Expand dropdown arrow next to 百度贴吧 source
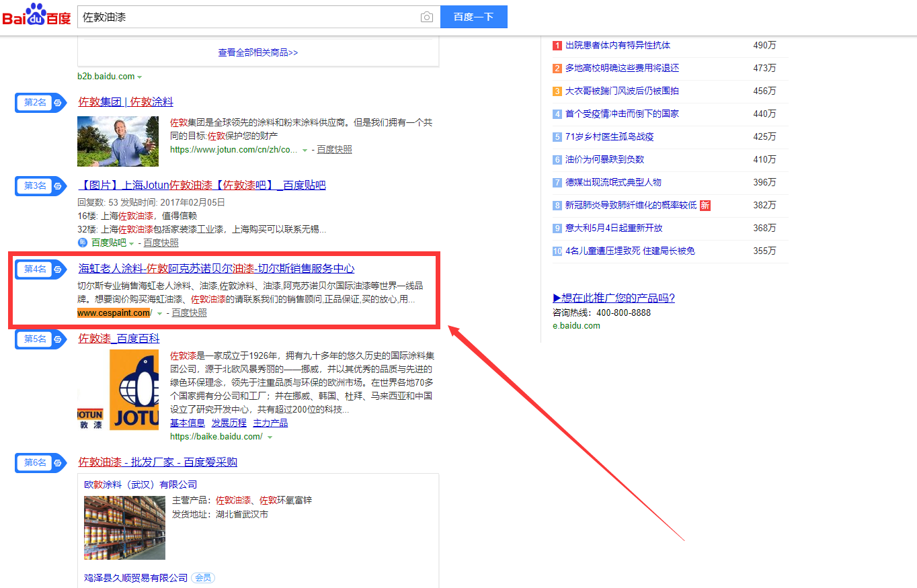This screenshot has width=917, height=588. click(x=132, y=243)
